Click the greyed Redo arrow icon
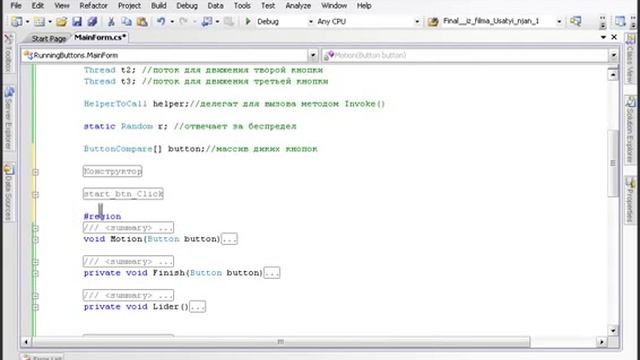This screenshot has width=640, height=360. (184, 22)
